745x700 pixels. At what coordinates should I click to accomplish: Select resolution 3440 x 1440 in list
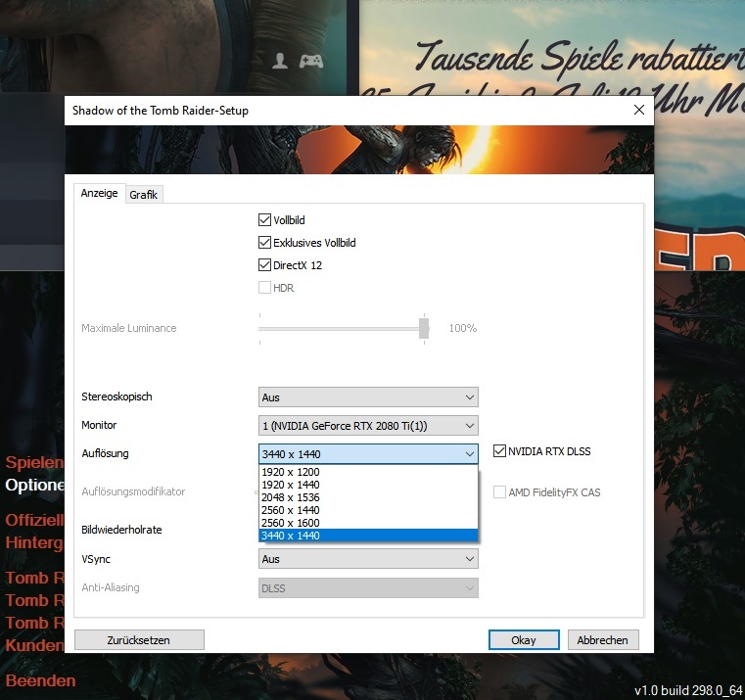point(368,536)
